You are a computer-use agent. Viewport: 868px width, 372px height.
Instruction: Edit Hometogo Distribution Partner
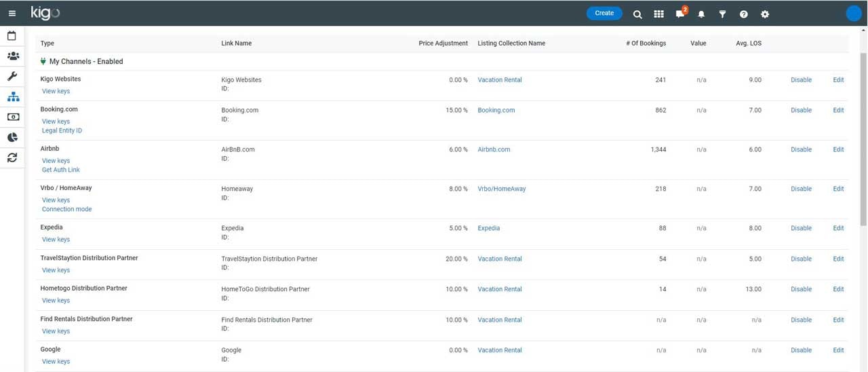838,289
